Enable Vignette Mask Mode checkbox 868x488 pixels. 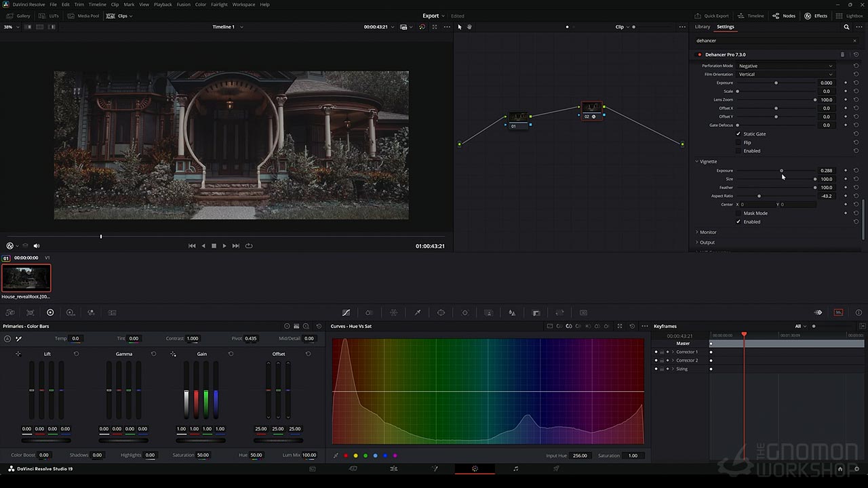(x=738, y=213)
